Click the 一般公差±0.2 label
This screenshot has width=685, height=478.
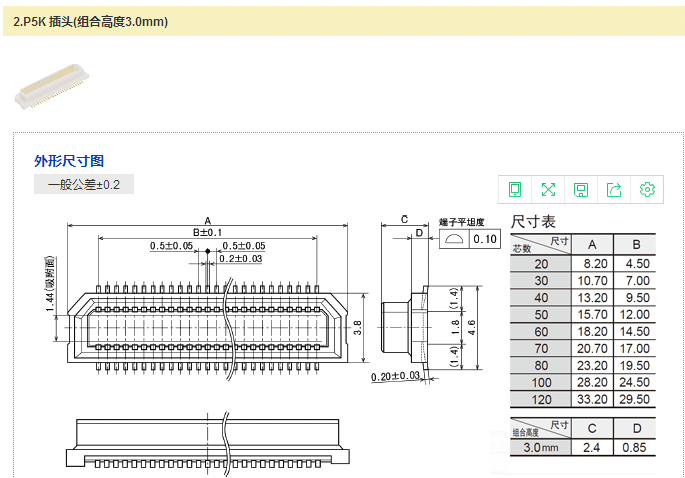83,185
